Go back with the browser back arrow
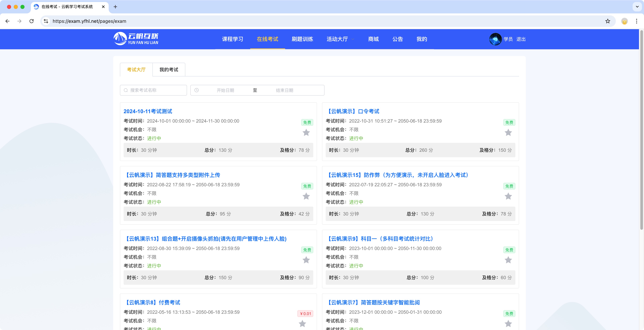Screen dimensions: 644x330 pos(8,21)
